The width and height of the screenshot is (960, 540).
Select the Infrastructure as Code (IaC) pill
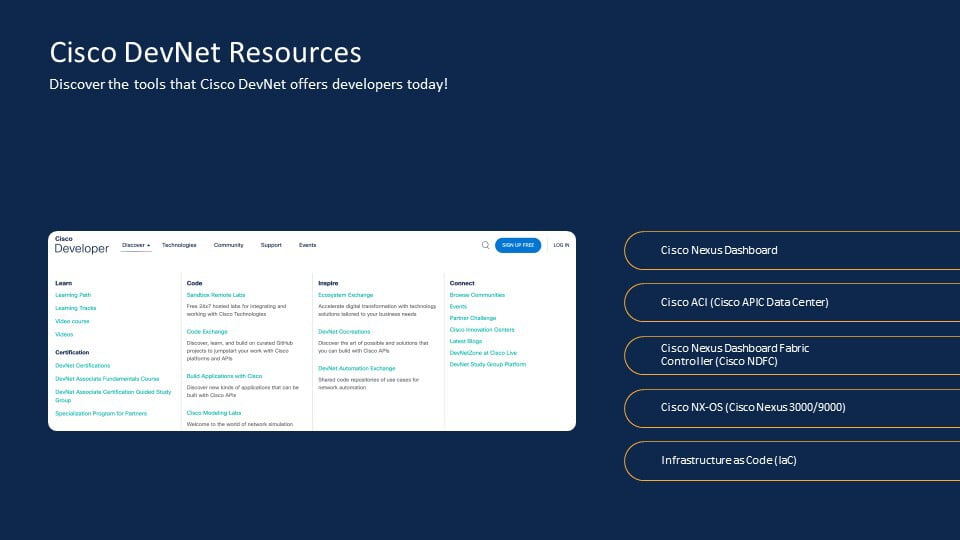[x=792, y=460]
